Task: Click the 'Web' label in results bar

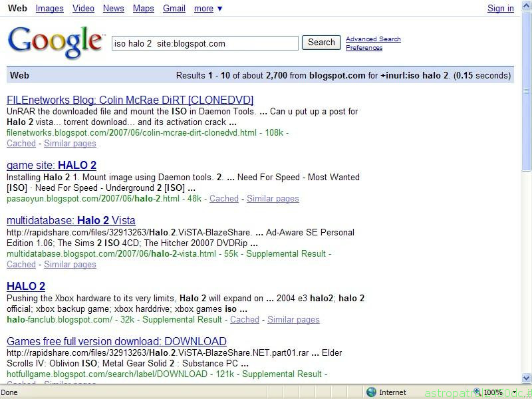Action: [19, 75]
